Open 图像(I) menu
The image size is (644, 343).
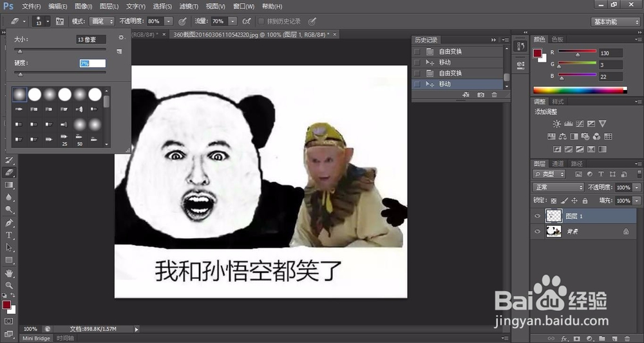point(84,6)
